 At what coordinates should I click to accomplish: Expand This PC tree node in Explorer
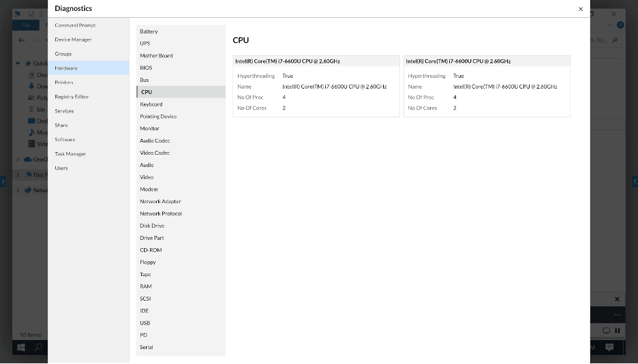[x=18, y=175]
